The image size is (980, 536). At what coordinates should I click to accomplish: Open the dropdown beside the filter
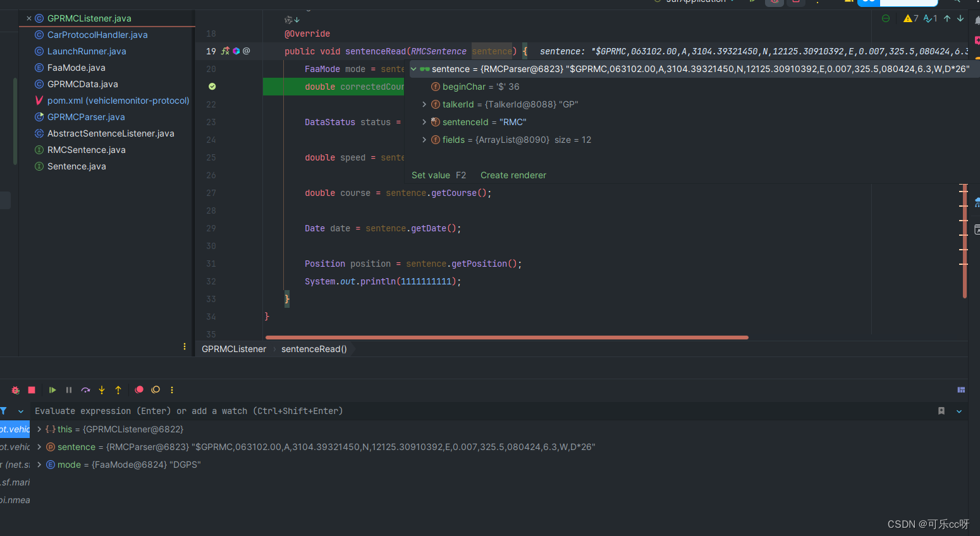(21, 411)
